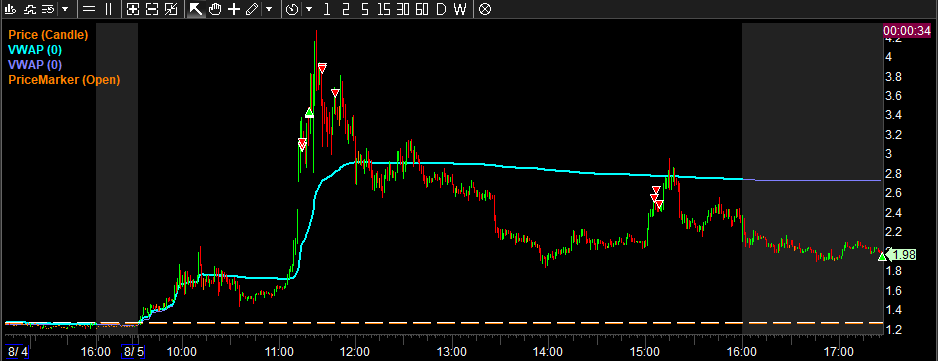Select the purple VWAP (0) legend label
The height and width of the screenshot is (361, 938).
(x=35, y=65)
